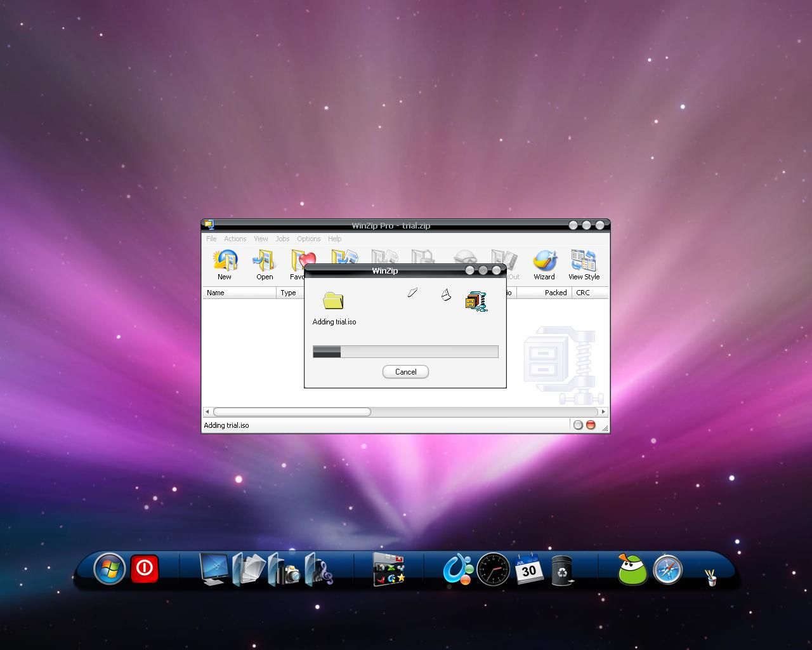Click the View Style toolbar icon
The height and width of the screenshot is (650, 812).
pyautogui.click(x=584, y=265)
